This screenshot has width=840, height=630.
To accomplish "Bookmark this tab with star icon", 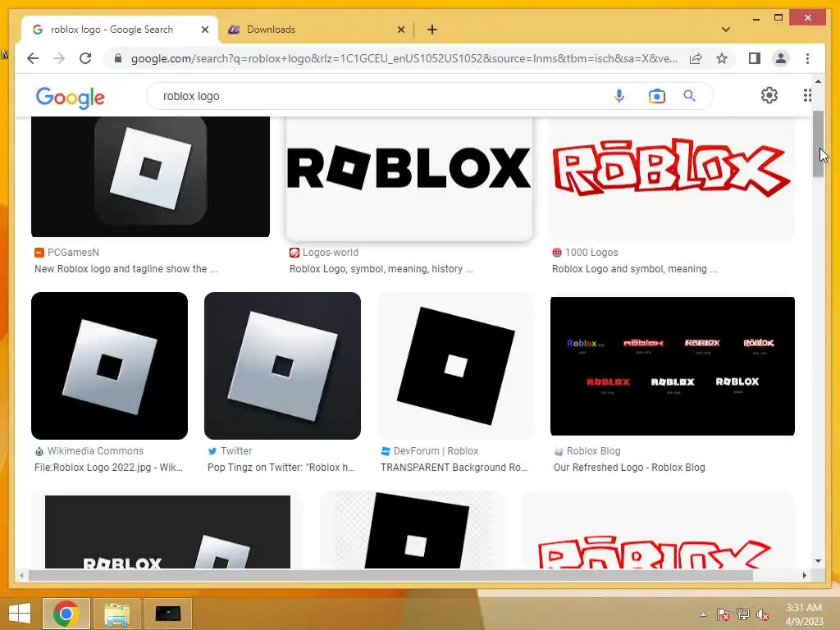I will [x=722, y=58].
